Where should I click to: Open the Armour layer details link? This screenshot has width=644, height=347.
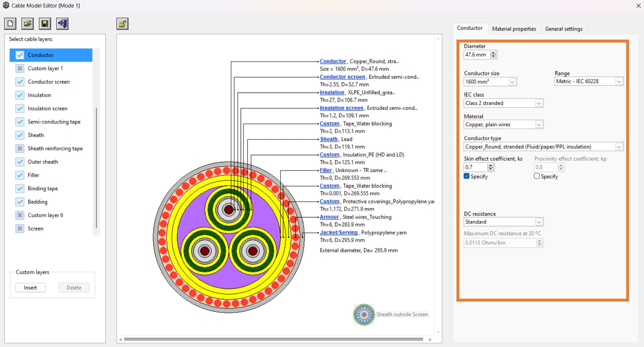329,217
